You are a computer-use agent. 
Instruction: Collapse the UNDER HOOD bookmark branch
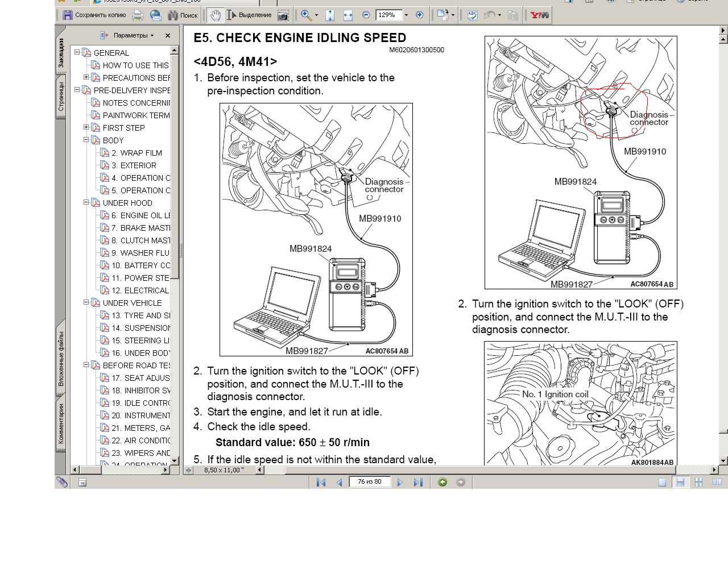[86, 202]
